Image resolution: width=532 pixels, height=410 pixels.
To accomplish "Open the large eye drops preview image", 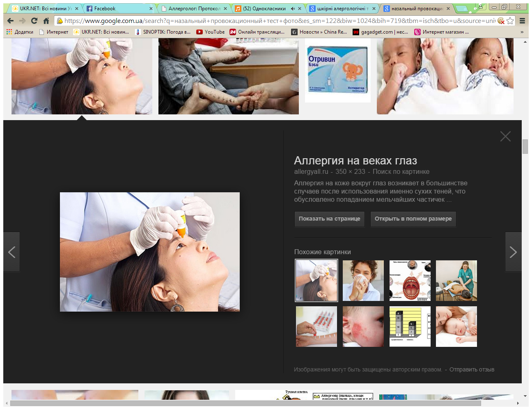I will click(x=150, y=252).
